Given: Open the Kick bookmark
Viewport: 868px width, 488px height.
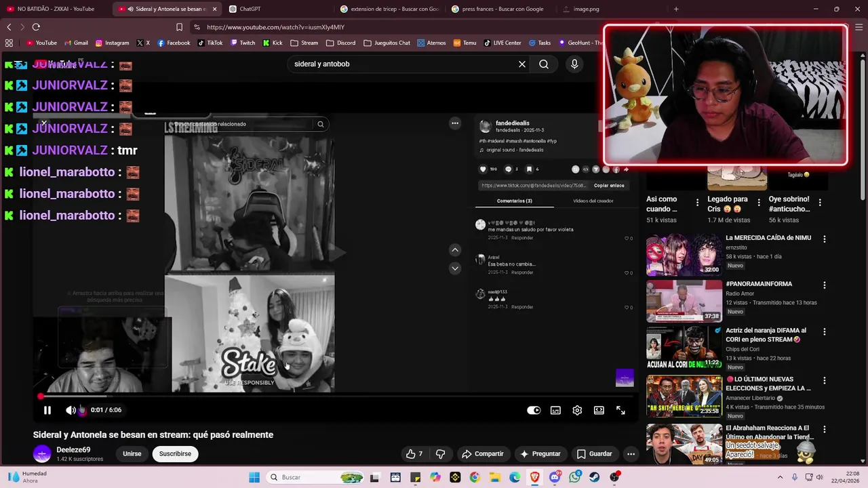Looking at the screenshot, I should [x=272, y=43].
